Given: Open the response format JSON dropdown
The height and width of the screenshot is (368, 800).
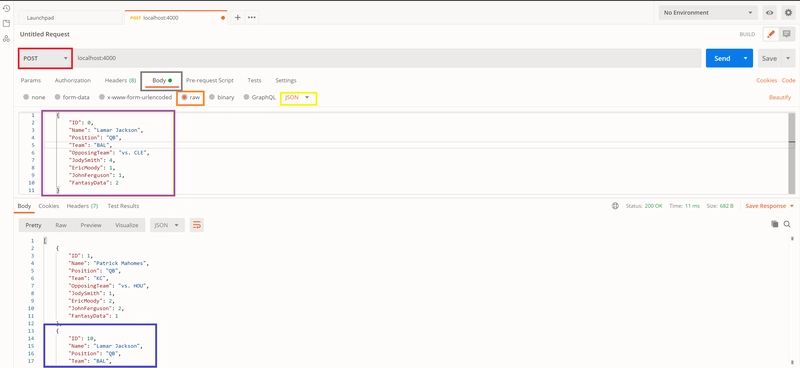Looking at the screenshot, I should click(167, 225).
